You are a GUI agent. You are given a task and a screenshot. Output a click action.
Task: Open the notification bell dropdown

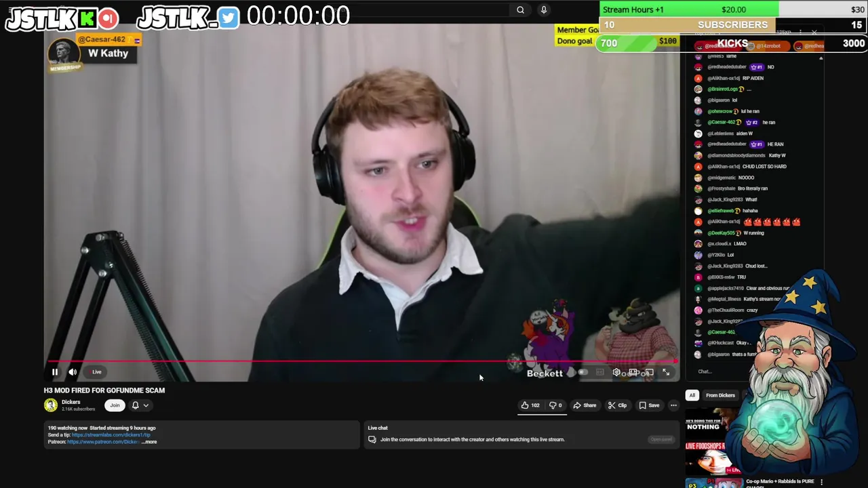tap(140, 405)
